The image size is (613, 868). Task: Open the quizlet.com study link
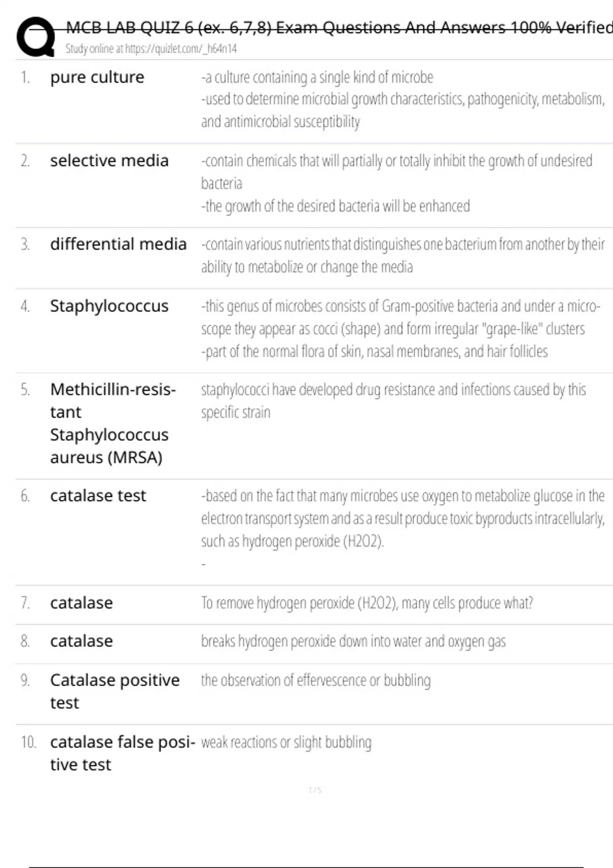click(151, 49)
